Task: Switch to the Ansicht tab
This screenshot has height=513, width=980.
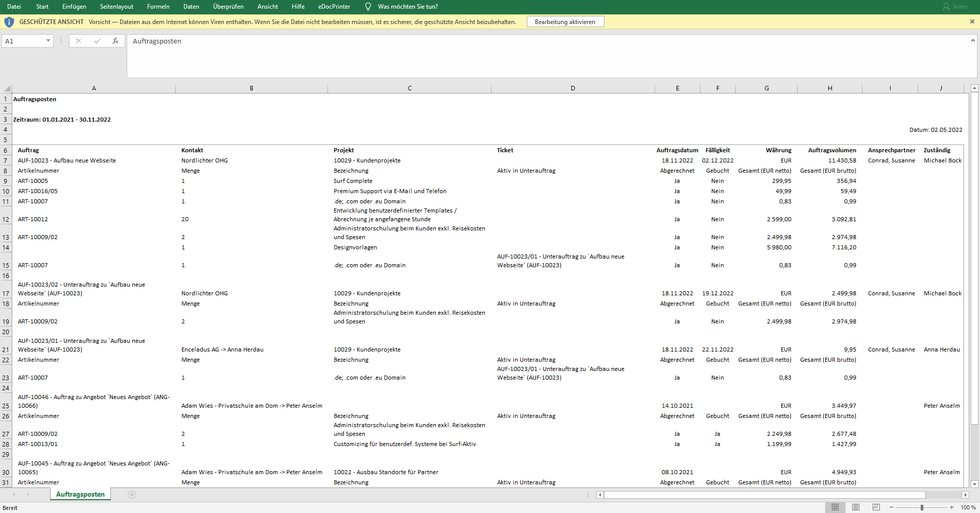Action: [x=268, y=7]
